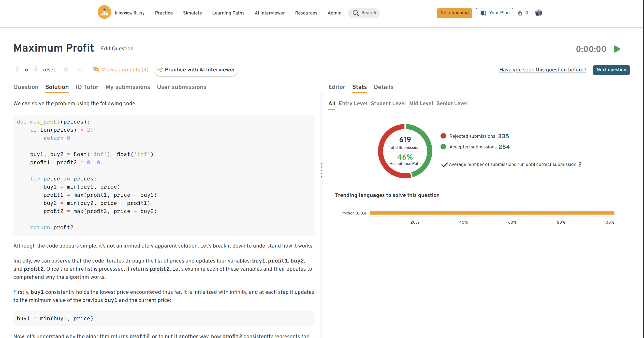Start the timer with play button
Viewport: 644px width, 338px height.
click(617, 49)
